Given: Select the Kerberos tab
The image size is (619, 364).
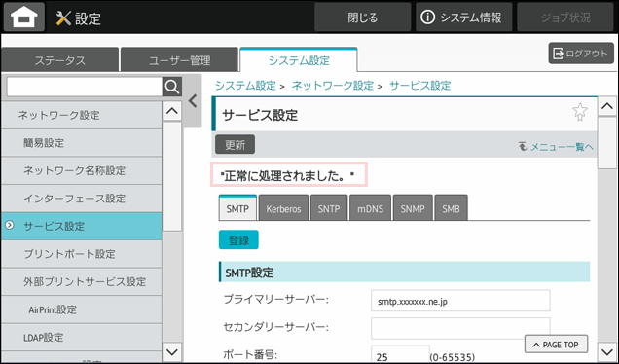Looking at the screenshot, I should [x=283, y=208].
